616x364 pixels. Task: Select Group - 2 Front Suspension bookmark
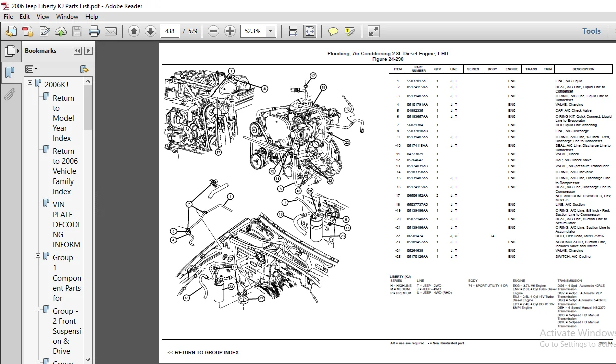coord(67,331)
